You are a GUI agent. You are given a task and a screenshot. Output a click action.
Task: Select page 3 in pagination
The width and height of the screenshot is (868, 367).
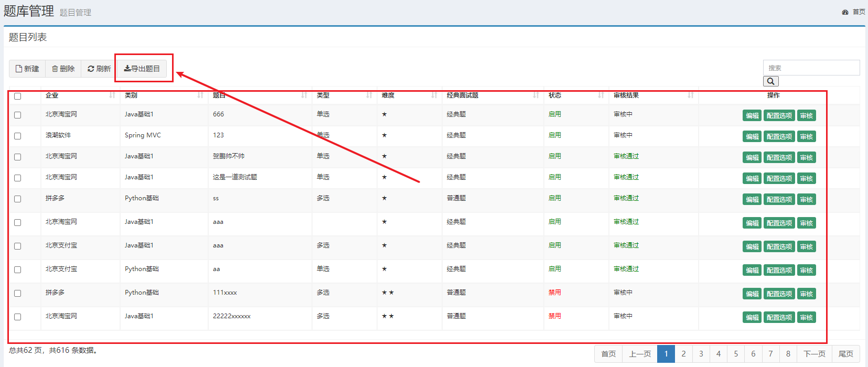tap(701, 354)
